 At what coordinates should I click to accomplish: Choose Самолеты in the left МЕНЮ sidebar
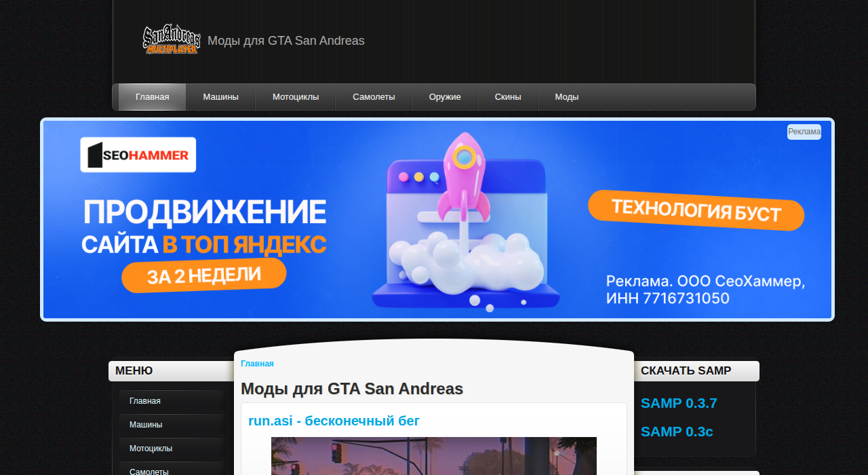click(x=172, y=469)
